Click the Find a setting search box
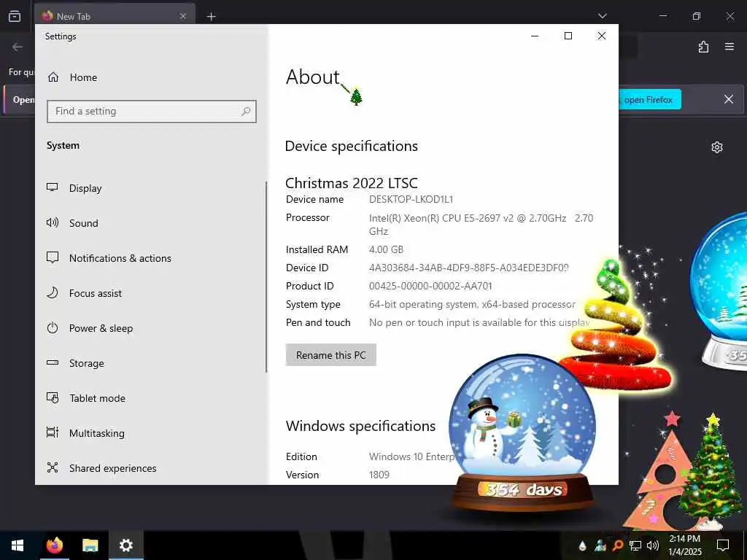The image size is (747, 560). (152, 112)
